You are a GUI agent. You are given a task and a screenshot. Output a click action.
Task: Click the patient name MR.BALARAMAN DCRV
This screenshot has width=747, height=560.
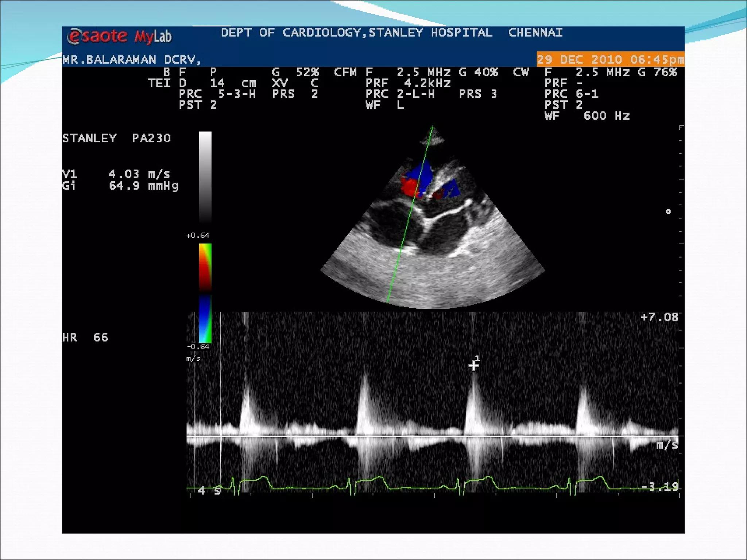131,59
